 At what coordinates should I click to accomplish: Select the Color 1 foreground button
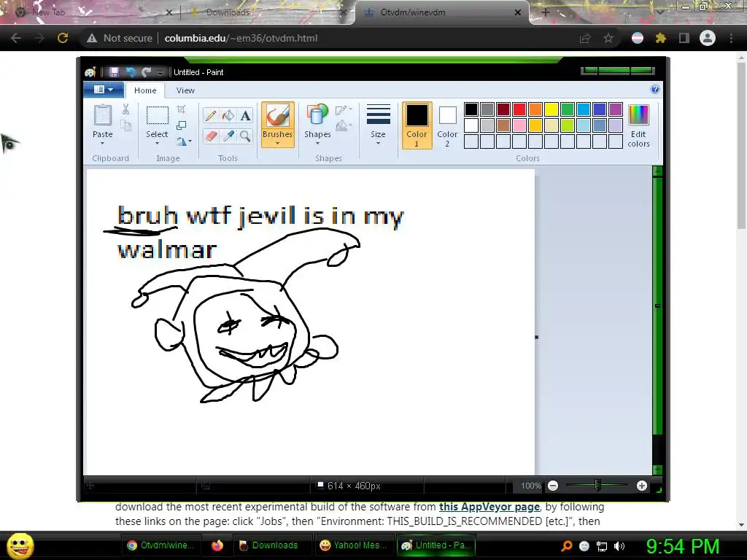417,125
